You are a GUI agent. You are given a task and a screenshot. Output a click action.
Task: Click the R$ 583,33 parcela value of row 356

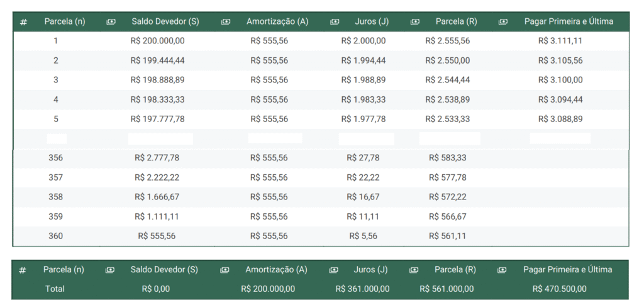point(448,158)
